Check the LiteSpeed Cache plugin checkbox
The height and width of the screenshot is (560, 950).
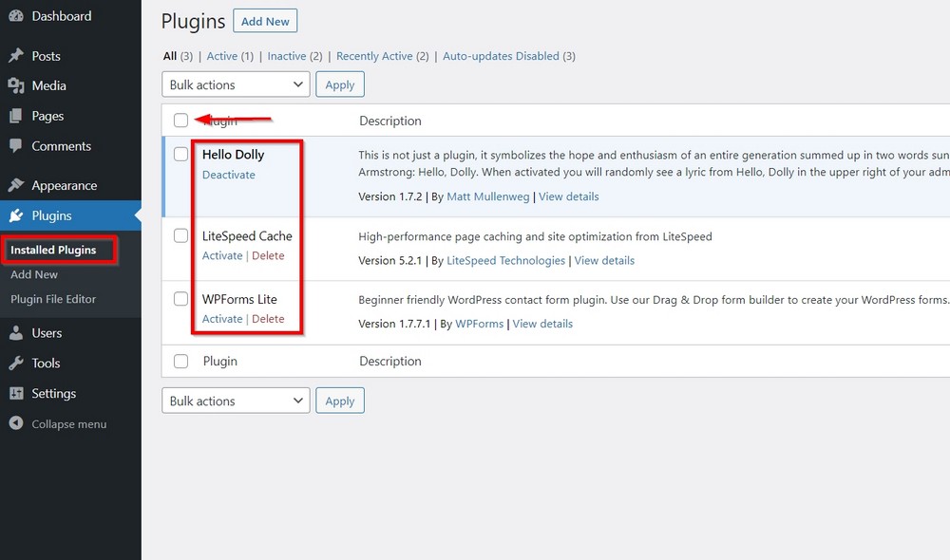pos(180,234)
